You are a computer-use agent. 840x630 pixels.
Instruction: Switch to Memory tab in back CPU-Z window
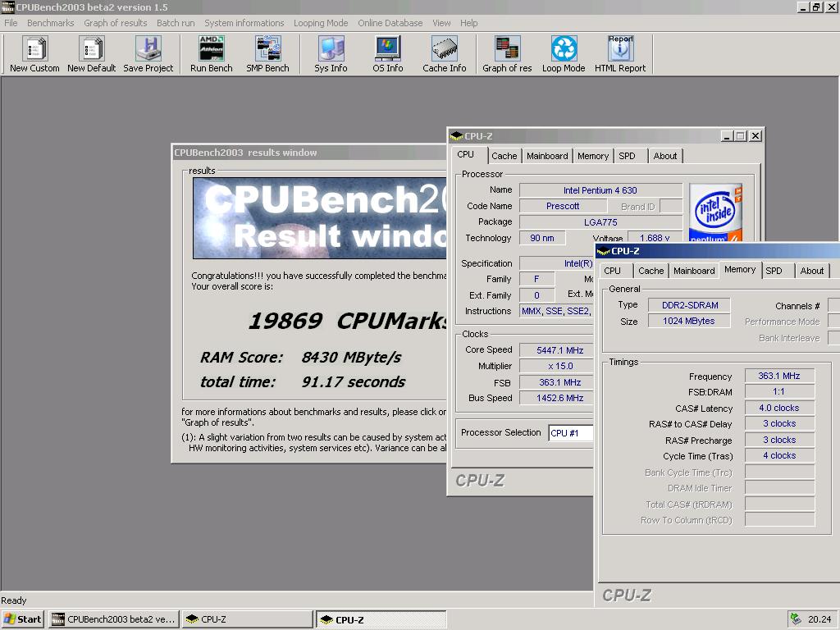coord(593,156)
